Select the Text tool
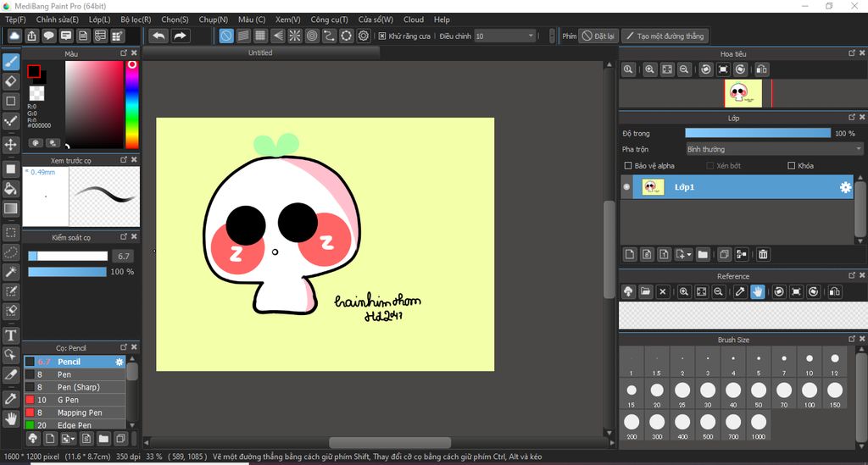868x465 pixels. point(11,335)
